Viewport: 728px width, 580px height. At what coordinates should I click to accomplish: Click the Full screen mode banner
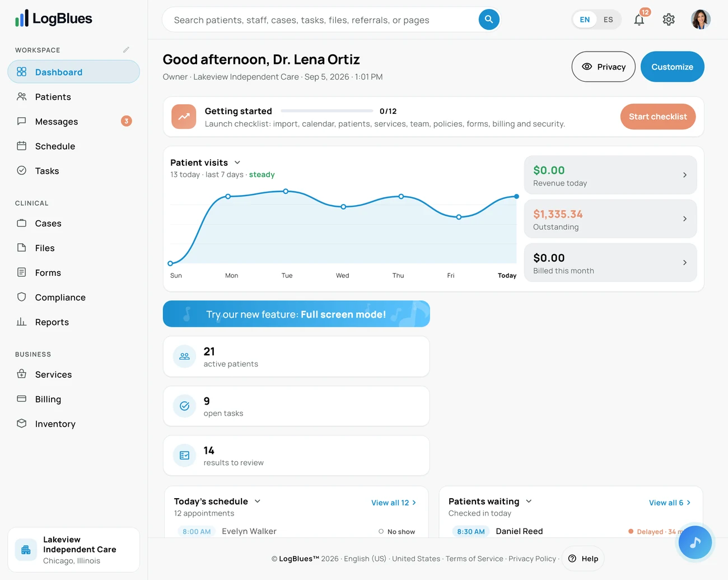click(296, 314)
